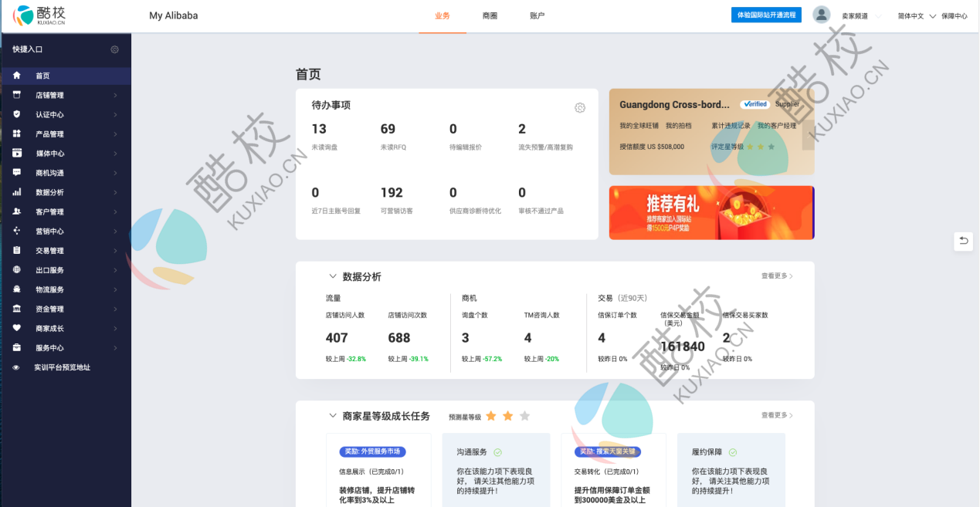Expand the 资金管理 submenu arrow
Viewport: 980px width, 507px height.
tap(115, 309)
